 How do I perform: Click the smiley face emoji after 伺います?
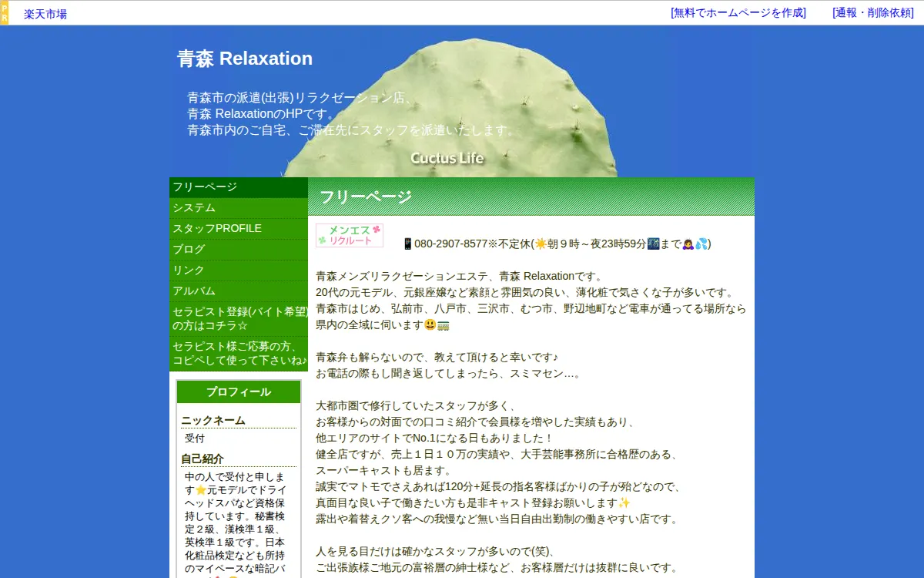(x=430, y=324)
